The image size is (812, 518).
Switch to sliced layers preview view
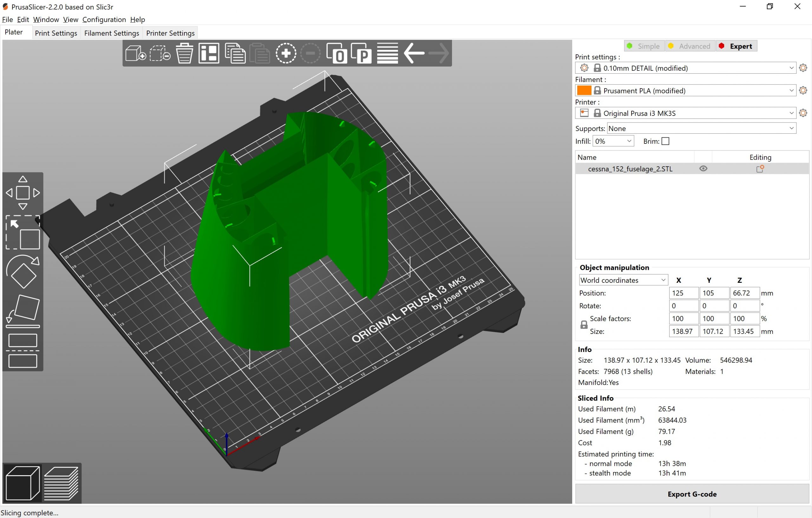coord(61,483)
